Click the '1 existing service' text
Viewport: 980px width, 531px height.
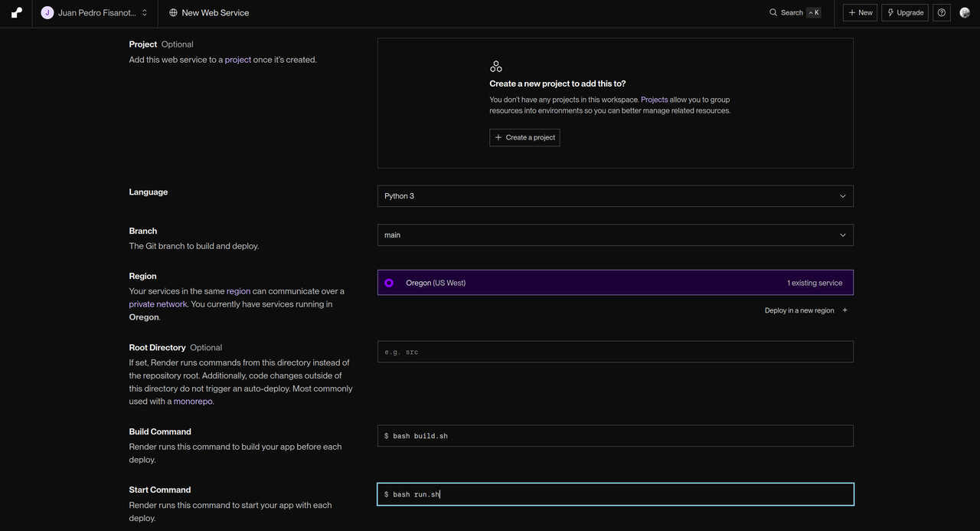click(x=815, y=283)
